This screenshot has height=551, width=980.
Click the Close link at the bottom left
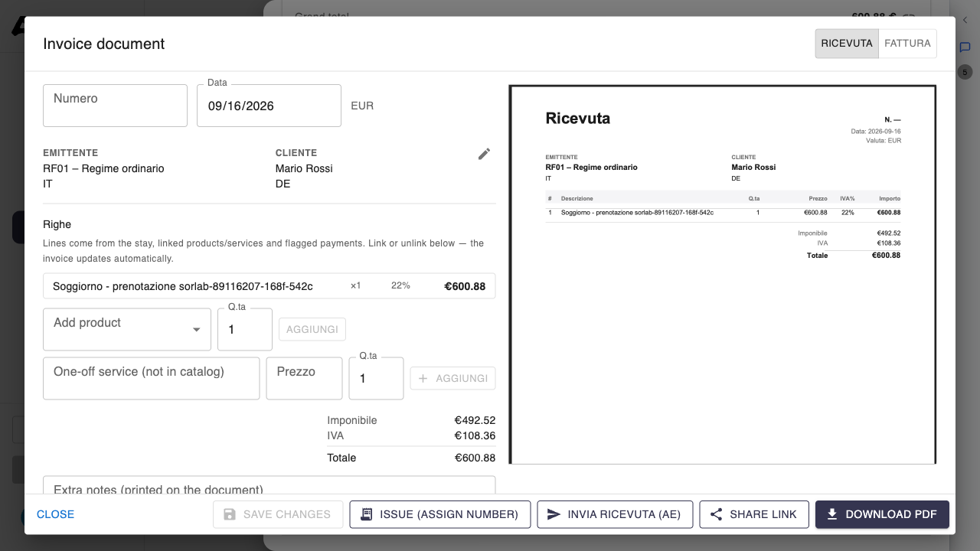(56, 514)
